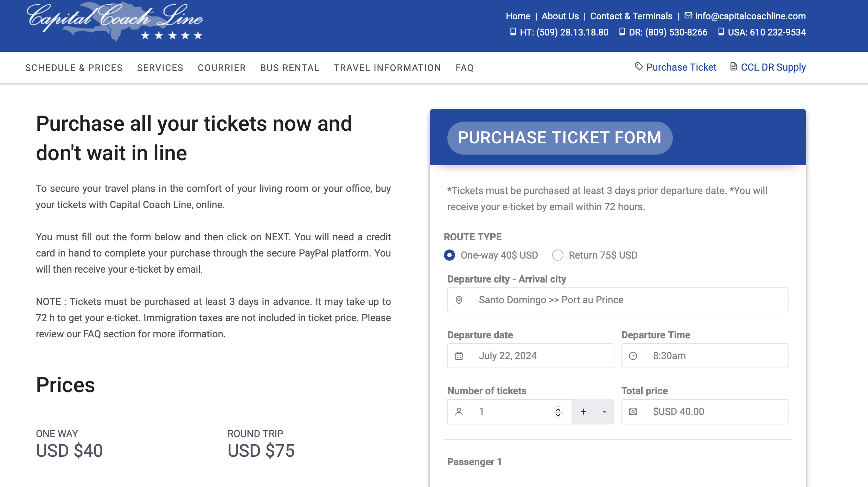Click the Capital Coach Line logo
The height and width of the screenshot is (487, 868).
click(115, 22)
